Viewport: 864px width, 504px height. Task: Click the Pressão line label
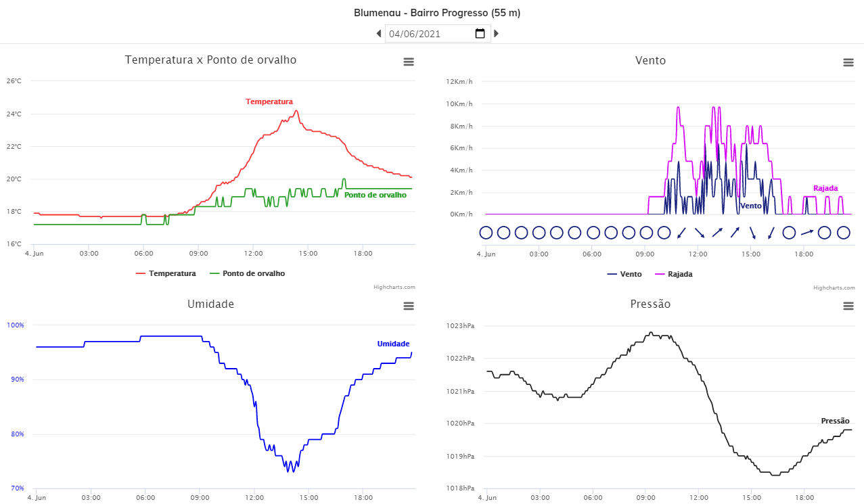tap(835, 421)
